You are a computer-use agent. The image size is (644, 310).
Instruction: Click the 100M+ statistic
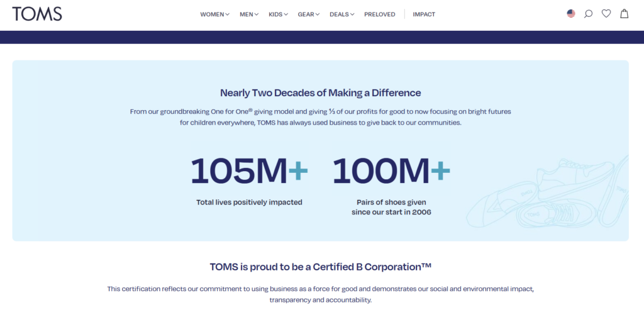pyautogui.click(x=391, y=171)
